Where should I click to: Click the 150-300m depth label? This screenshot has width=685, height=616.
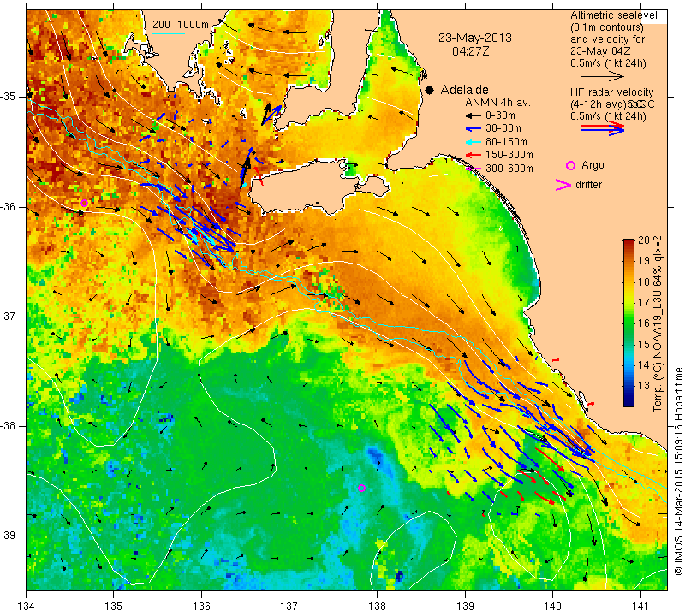(509, 155)
